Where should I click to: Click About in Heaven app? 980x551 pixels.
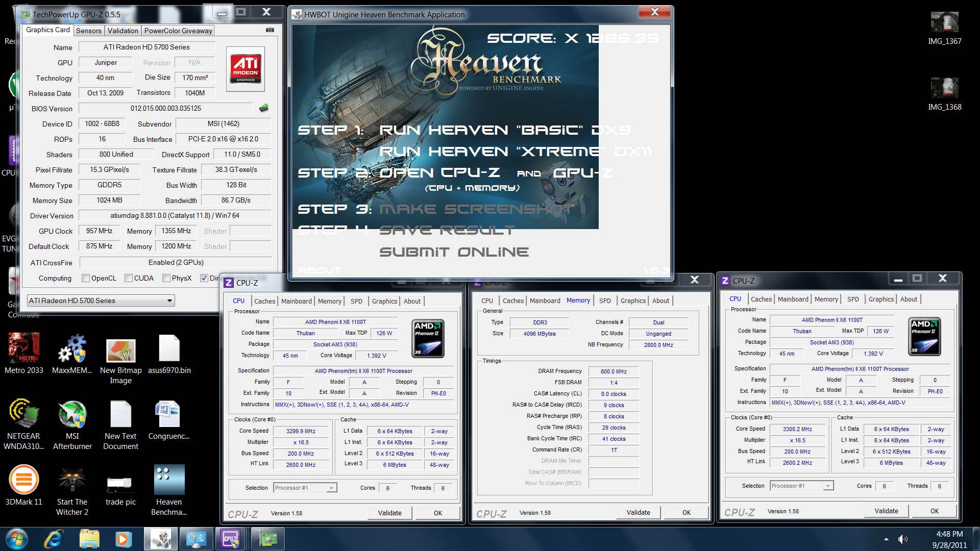click(319, 270)
